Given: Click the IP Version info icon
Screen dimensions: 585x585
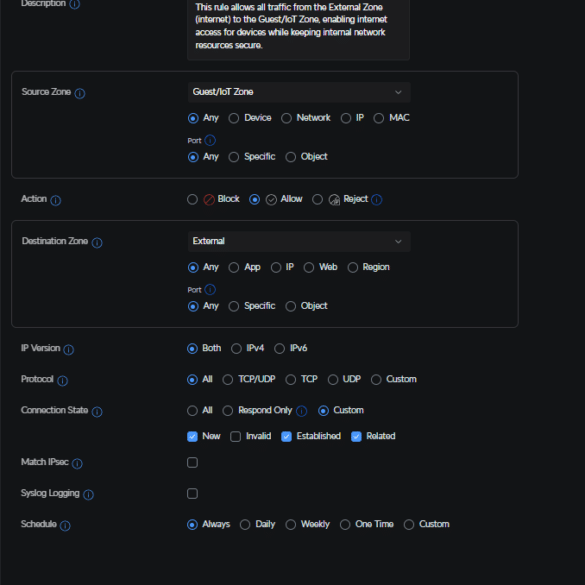Looking at the screenshot, I should click(x=69, y=350).
